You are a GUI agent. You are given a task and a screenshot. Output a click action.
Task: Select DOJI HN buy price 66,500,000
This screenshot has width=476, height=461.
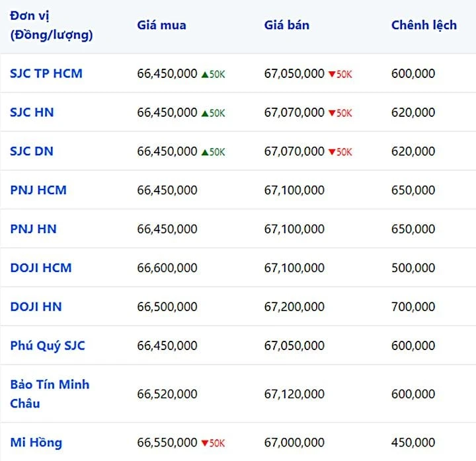167,306
